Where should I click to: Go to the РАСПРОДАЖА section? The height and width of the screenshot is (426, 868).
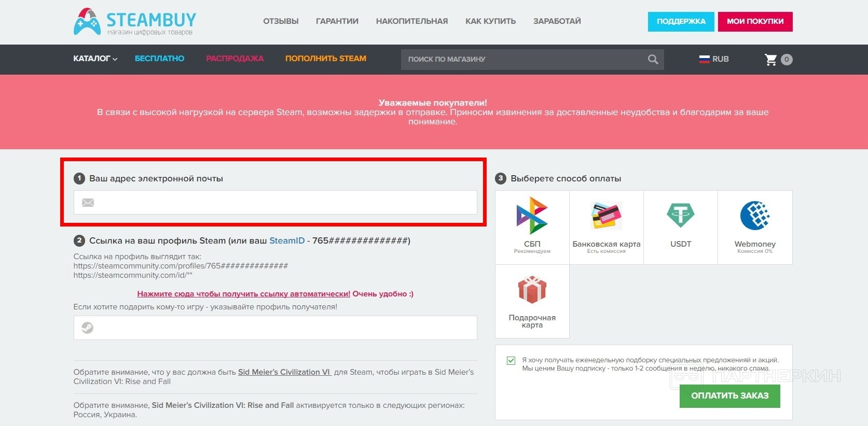235,59
